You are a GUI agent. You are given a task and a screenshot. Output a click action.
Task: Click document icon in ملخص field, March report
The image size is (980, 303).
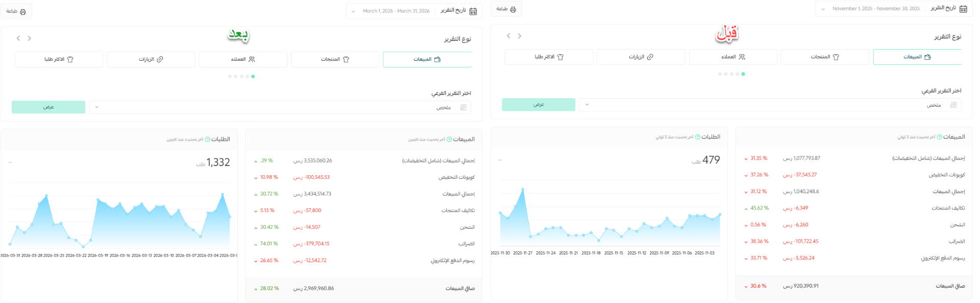click(x=463, y=107)
